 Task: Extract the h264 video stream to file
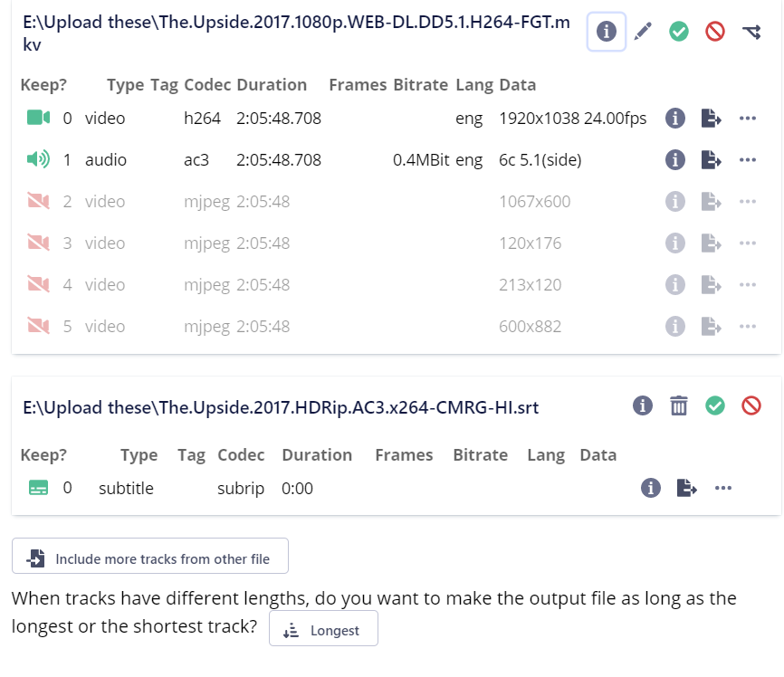(x=712, y=118)
